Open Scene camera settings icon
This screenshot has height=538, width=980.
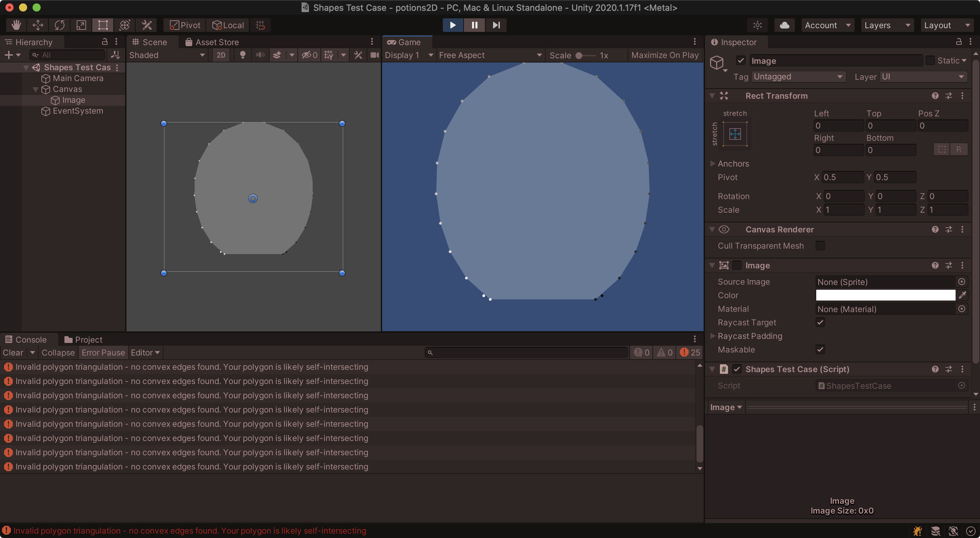click(374, 55)
